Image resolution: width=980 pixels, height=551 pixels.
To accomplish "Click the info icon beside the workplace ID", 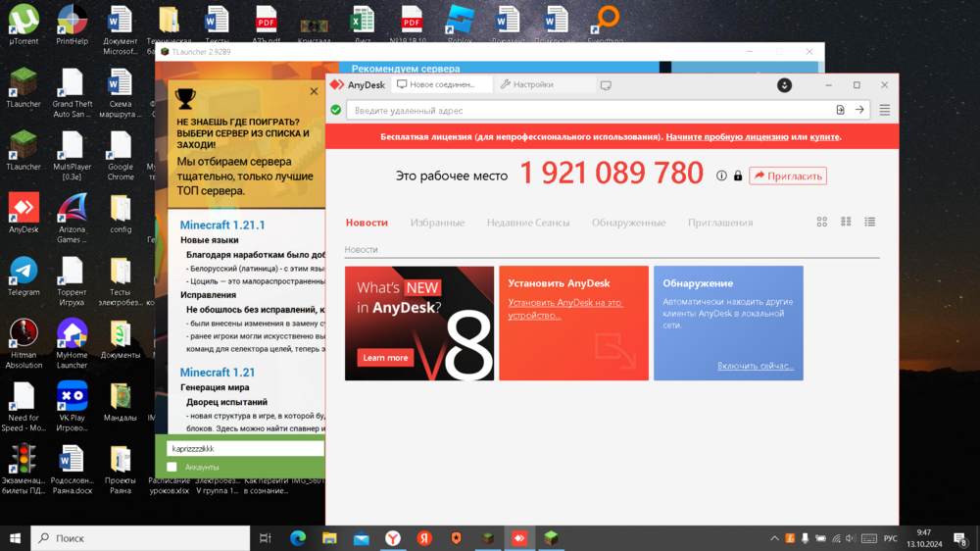I will click(721, 175).
